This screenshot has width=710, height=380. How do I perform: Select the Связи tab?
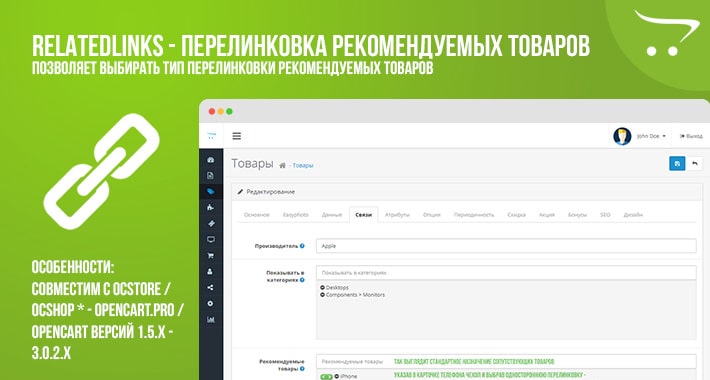(x=364, y=215)
